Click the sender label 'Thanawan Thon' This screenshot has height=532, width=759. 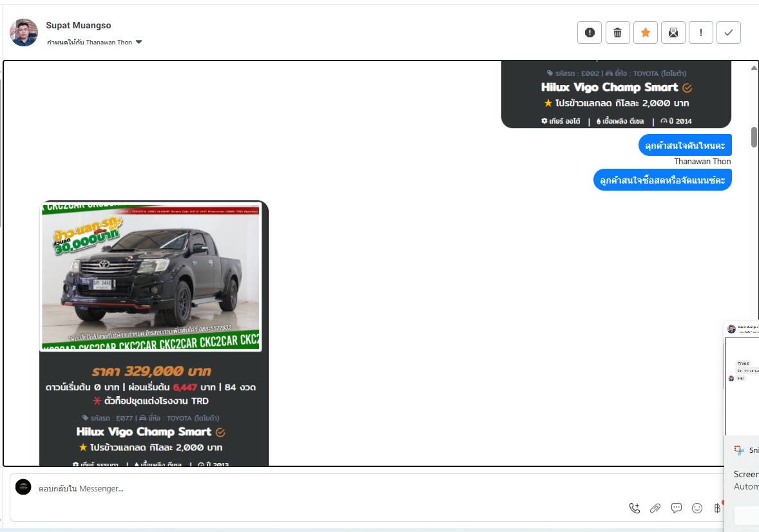click(702, 161)
